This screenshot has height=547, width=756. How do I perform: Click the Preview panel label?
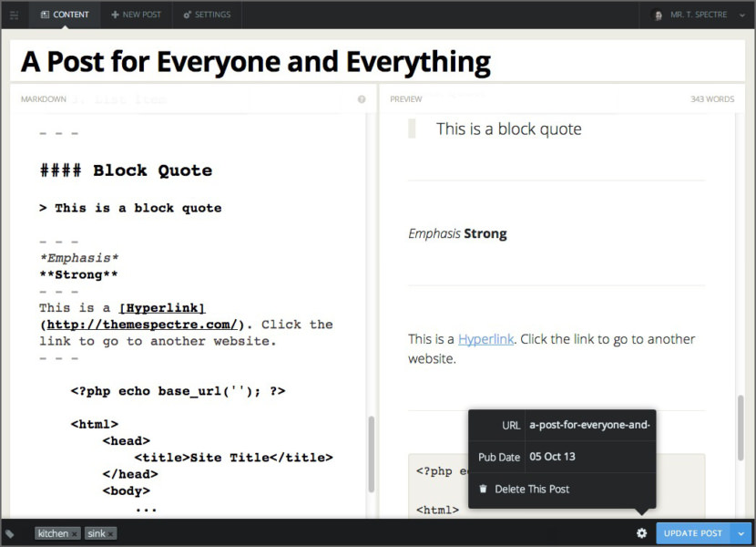pyautogui.click(x=406, y=99)
